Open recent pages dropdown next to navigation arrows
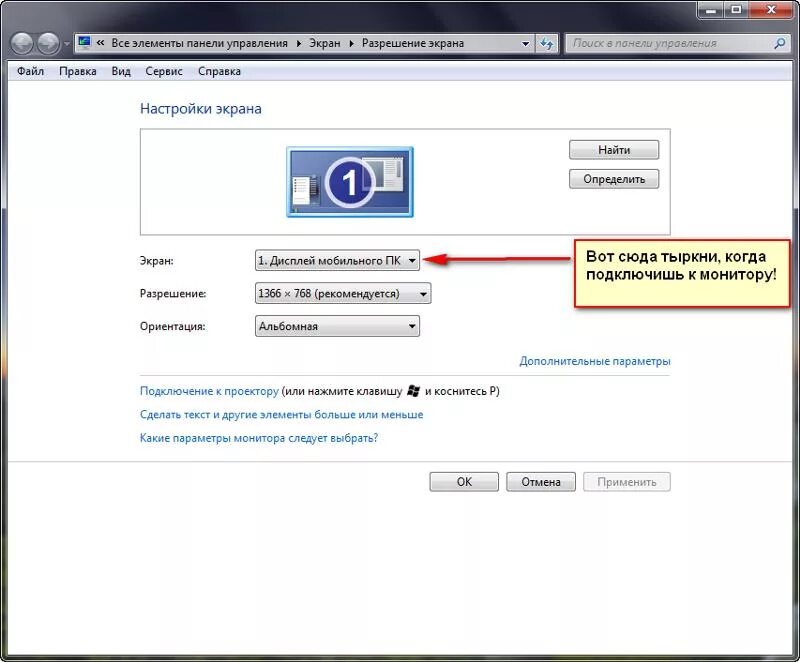 pos(66,44)
